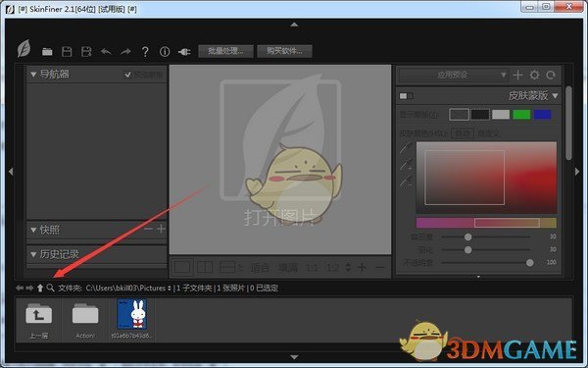Choose 自动 auto skin color mode
Image resolution: width=588 pixels, height=368 pixels.
(463, 133)
